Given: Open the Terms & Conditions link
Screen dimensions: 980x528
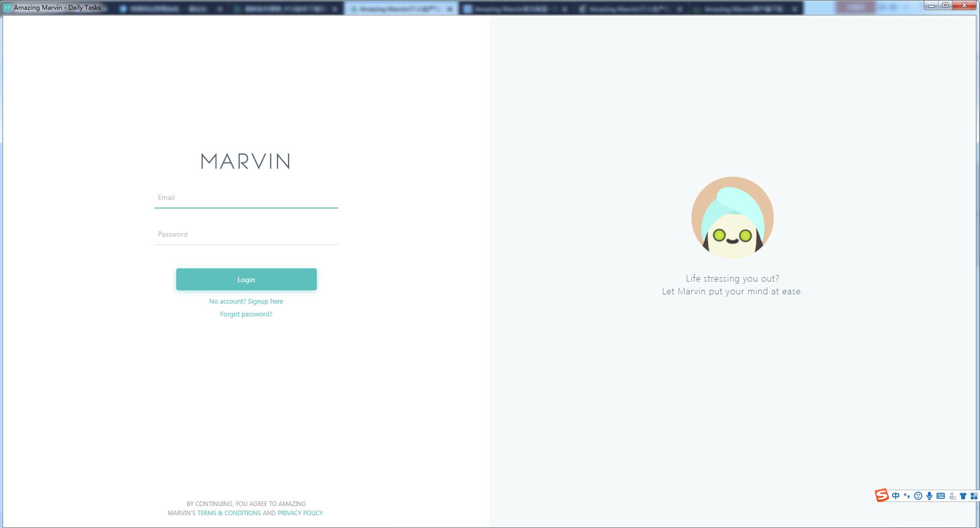Looking at the screenshot, I should point(229,513).
